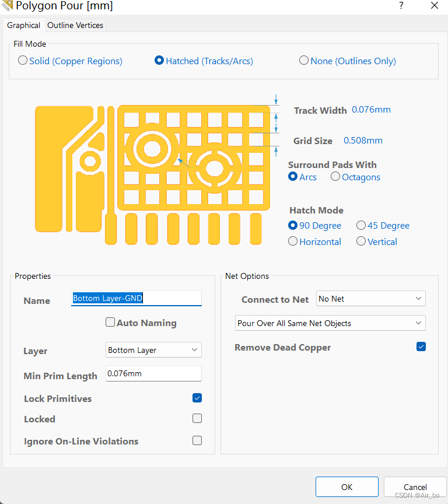This screenshot has height=504, width=448.
Task: Expand Pour Over All Same Net Objects dropdown
Action: [329, 323]
